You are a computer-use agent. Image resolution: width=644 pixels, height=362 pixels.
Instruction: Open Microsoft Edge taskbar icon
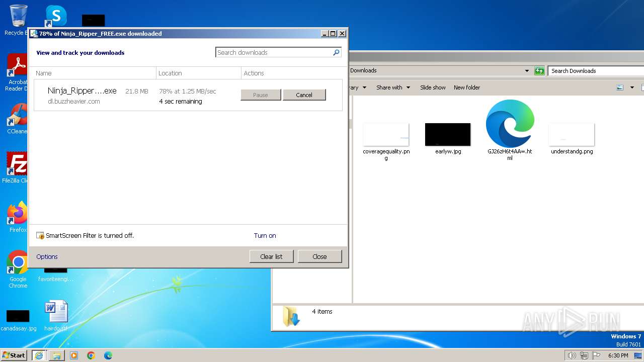point(108,355)
